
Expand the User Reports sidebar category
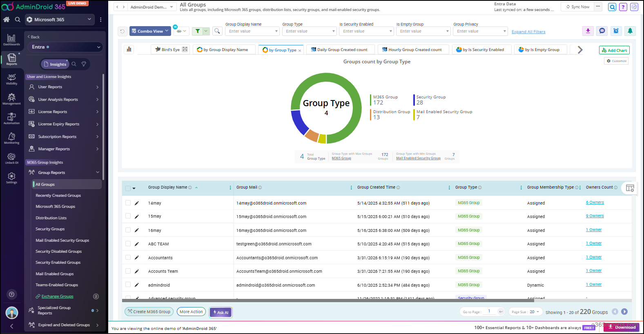point(64,87)
